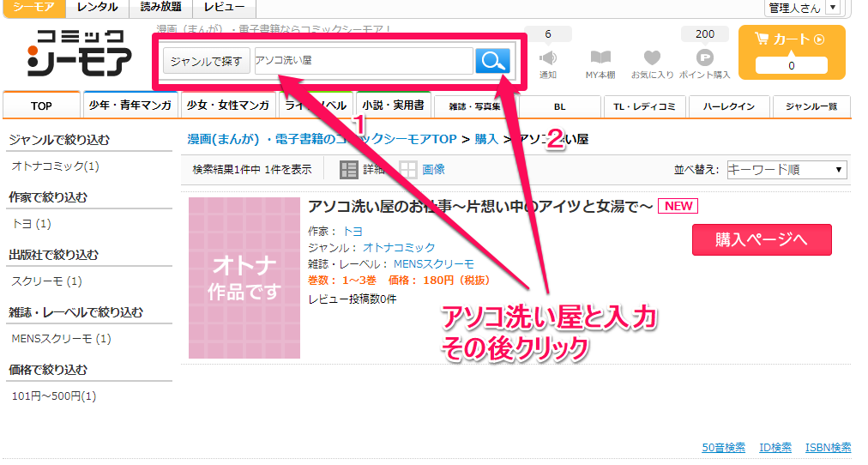
Task: Switch to image grid view icon
Action: coord(408,170)
